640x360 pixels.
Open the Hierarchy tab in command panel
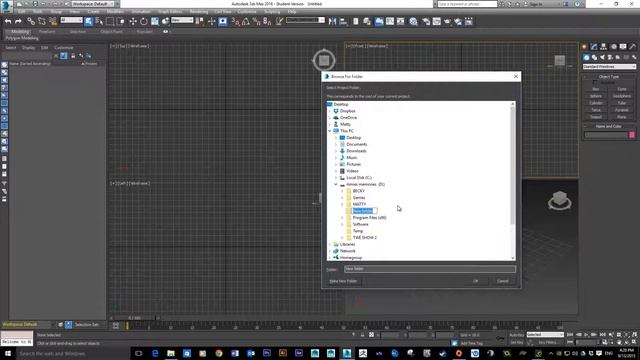603,47
